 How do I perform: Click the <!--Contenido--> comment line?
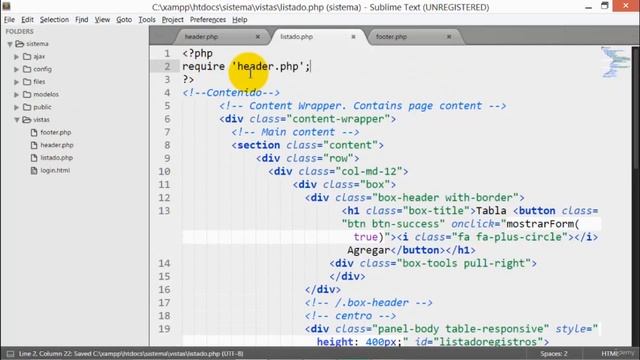pos(231,93)
